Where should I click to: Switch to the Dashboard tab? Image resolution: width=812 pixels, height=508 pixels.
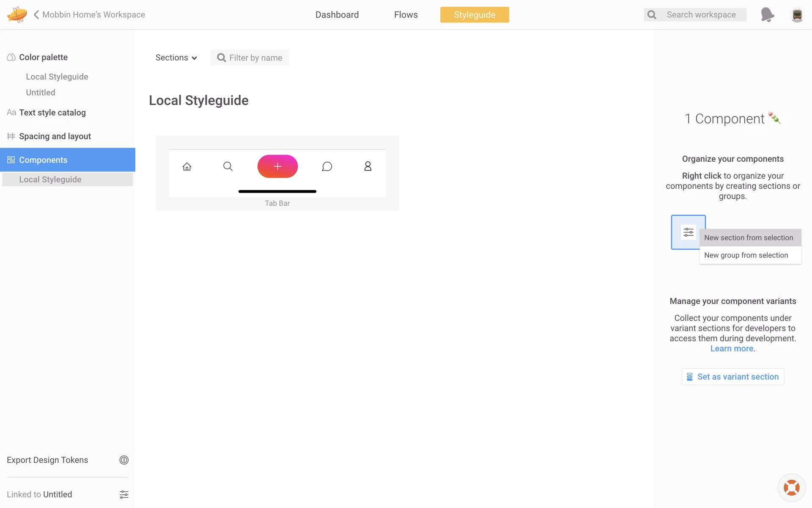tap(337, 15)
